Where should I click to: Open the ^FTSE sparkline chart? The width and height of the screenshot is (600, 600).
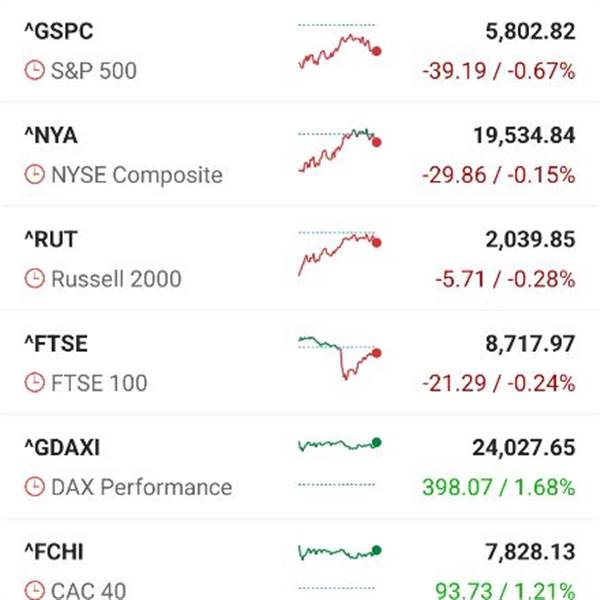340,358
